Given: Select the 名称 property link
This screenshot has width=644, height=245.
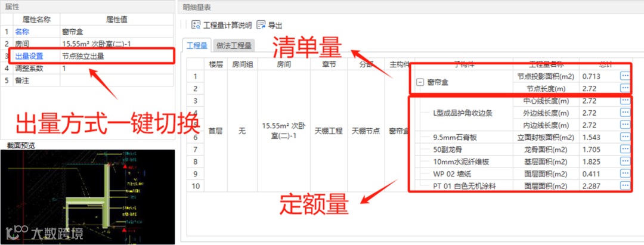Looking at the screenshot, I should 22,31.
